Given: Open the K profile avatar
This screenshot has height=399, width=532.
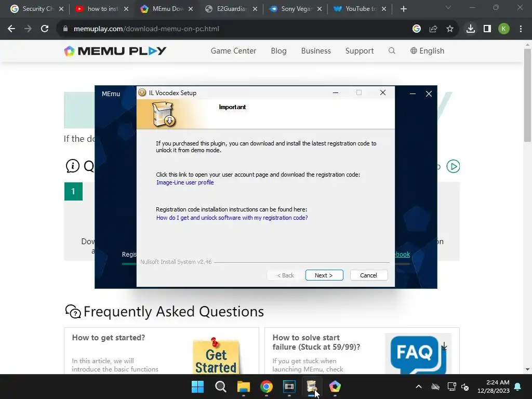Looking at the screenshot, I should [x=504, y=29].
